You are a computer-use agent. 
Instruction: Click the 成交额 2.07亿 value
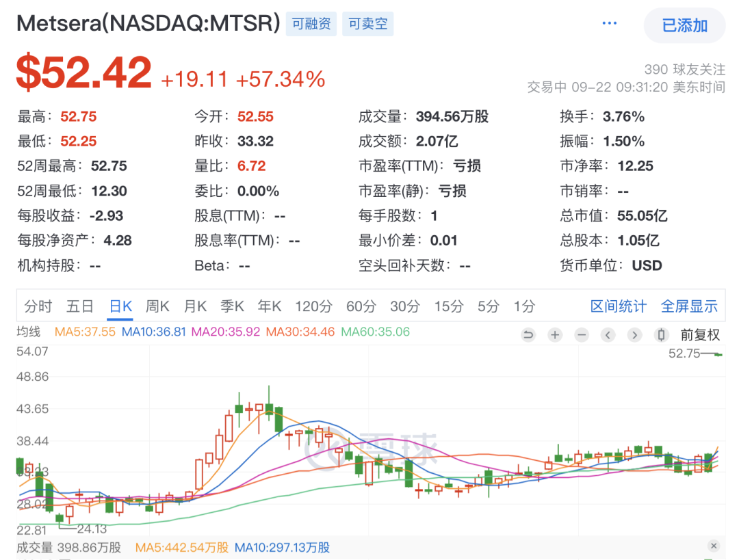[437, 141]
